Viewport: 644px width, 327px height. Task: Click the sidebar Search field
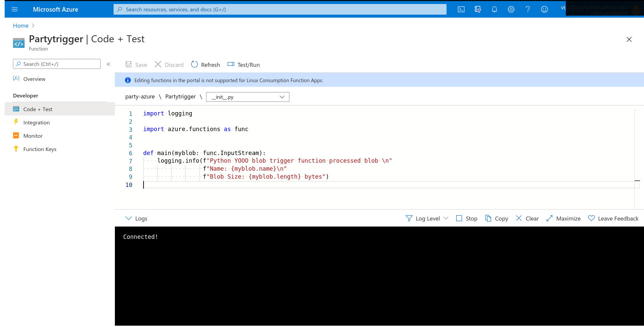click(x=57, y=64)
